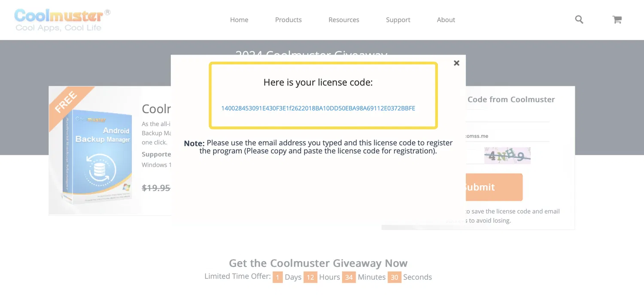Image resolution: width=644 pixels, height=305 pixels.
Task: Click the Android Backup Manager box image
Action: 97,157
